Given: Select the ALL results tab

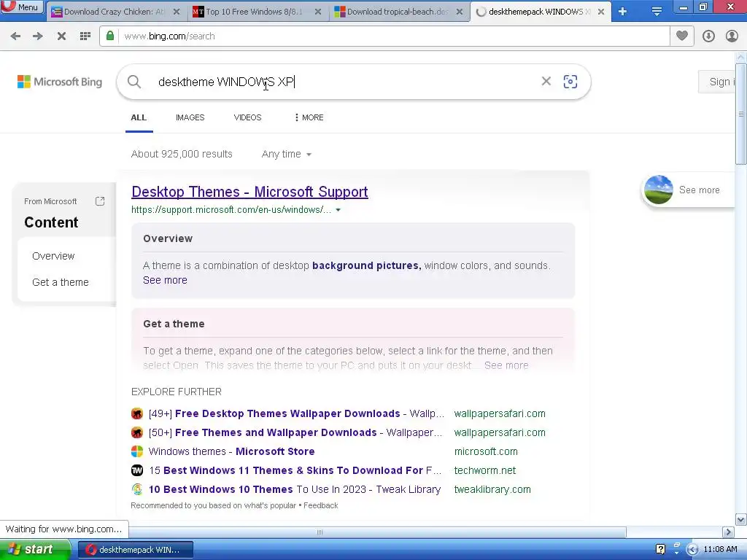Looking at the screenshot, I should point(139,117).
